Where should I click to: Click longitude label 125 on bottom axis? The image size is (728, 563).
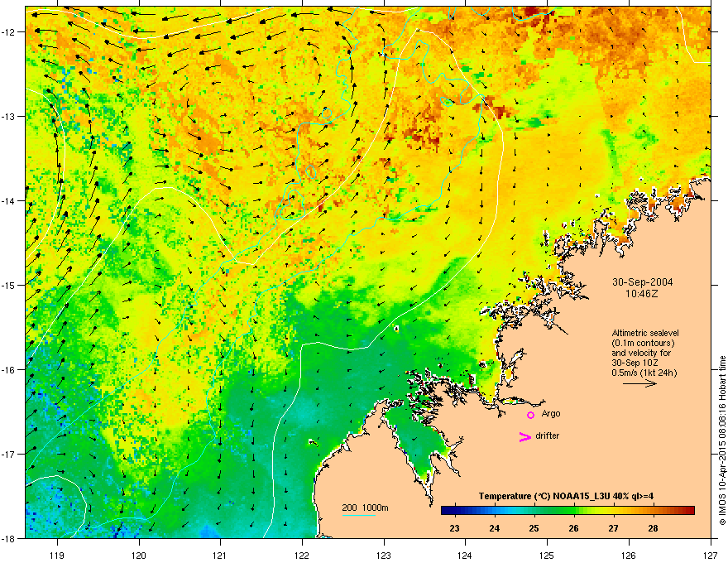click(x=547, y=555)
